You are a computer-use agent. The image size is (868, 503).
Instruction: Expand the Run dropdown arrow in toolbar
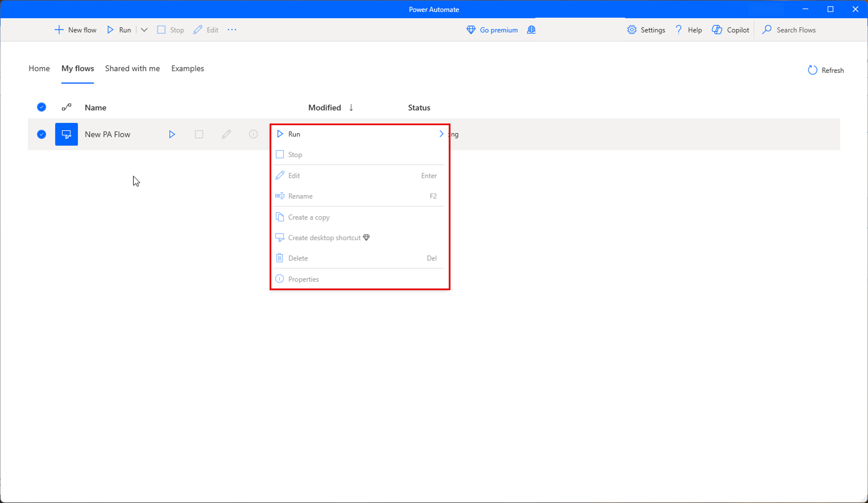point(144,30)
